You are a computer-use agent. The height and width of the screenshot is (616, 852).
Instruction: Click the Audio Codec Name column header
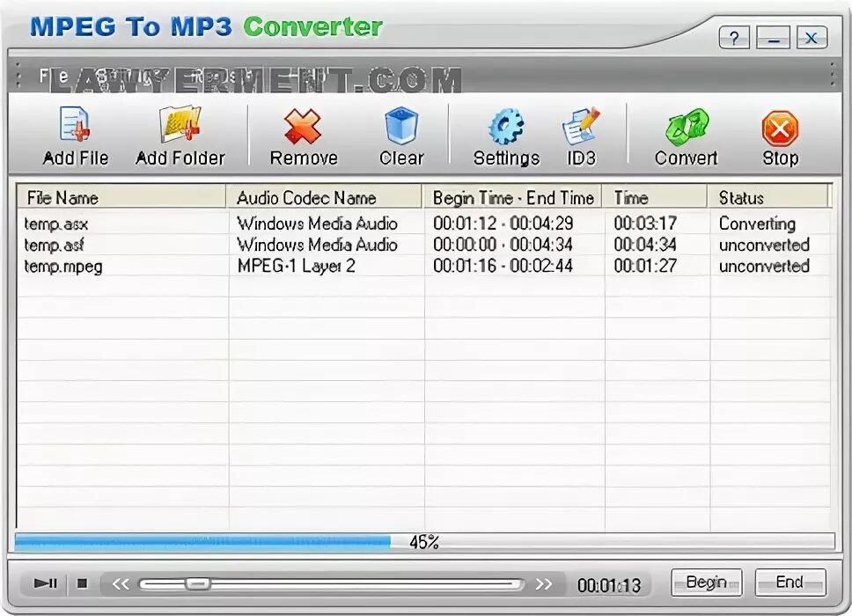(x=323, y=197)
